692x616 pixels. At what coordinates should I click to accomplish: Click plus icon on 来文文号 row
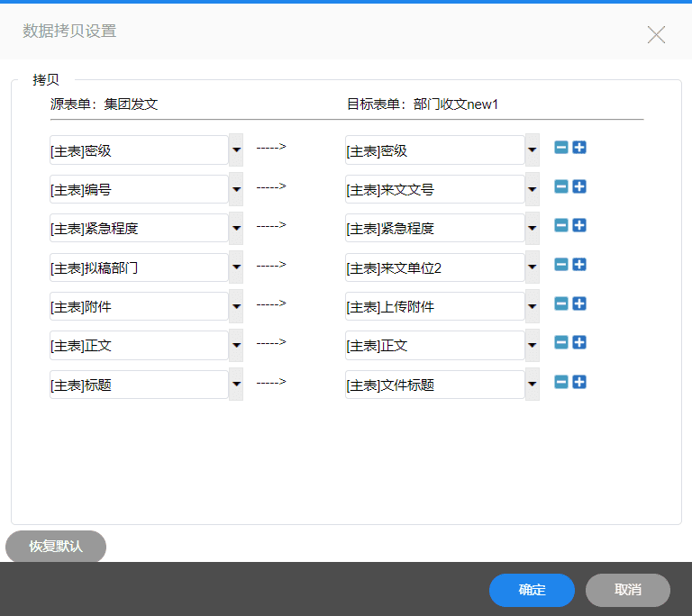click(579, 186)
